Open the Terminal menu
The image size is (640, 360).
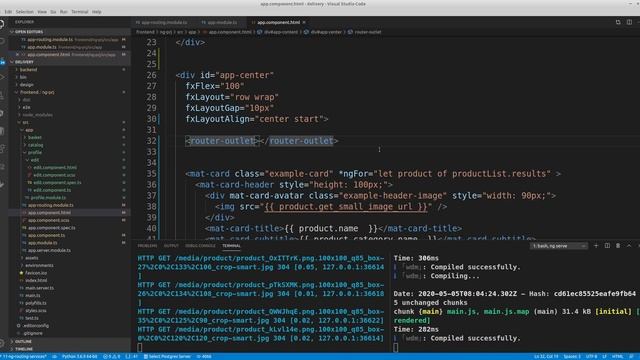point(80,12)
